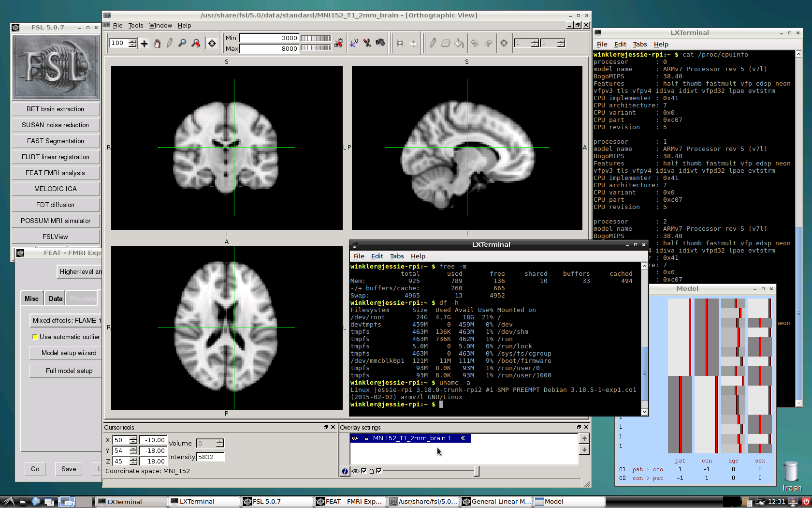Viewport: 812px width, 508px height.
Task: Click the X voxel coordinate spinner
Action: pyautogui.click(x=133, y=440)
